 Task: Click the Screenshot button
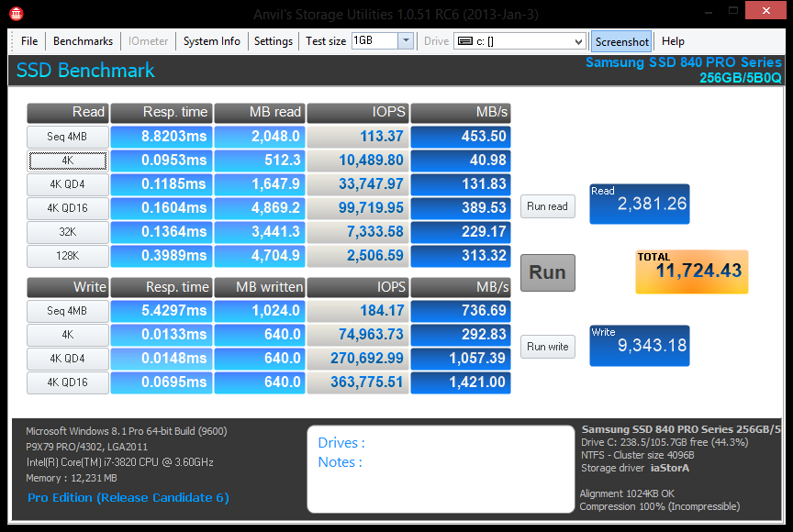pos(621,41)
